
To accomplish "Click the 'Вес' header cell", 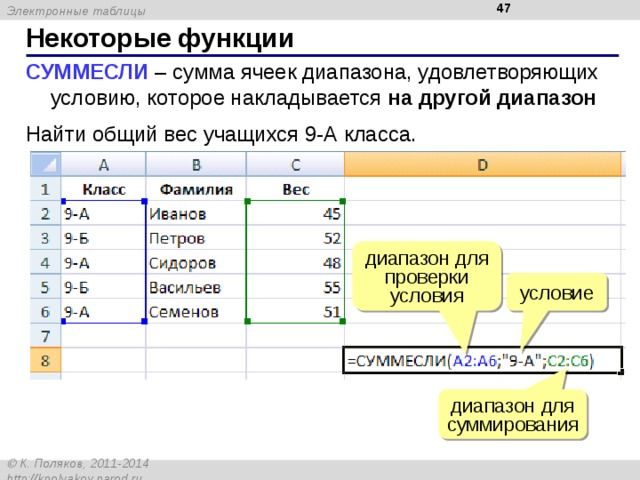I will point(295,189).
